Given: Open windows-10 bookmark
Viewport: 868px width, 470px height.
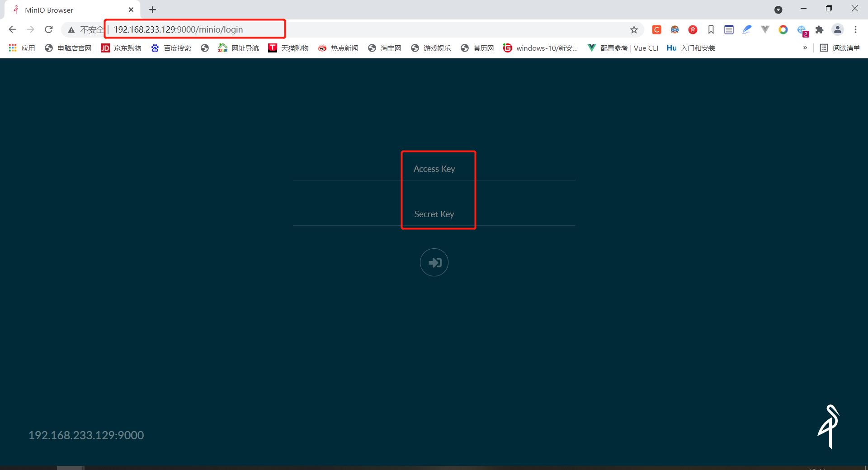Looking at the screenshot, I should tap(541, 48).
